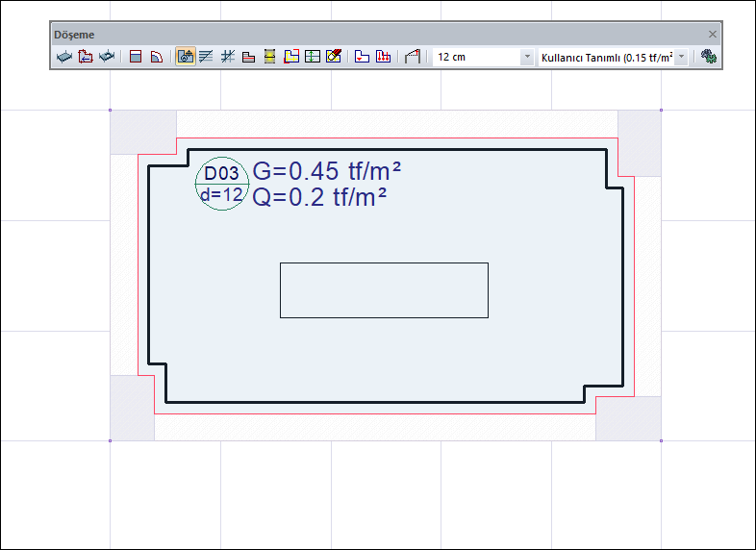Click the red distributed load arrows icon
Screen dimensions: 756x550
383,57
